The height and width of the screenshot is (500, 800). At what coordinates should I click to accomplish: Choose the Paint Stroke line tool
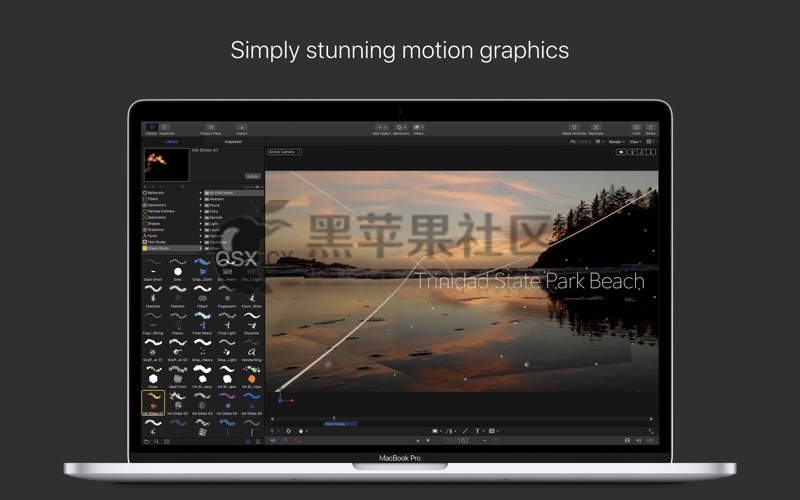(465, 431)
